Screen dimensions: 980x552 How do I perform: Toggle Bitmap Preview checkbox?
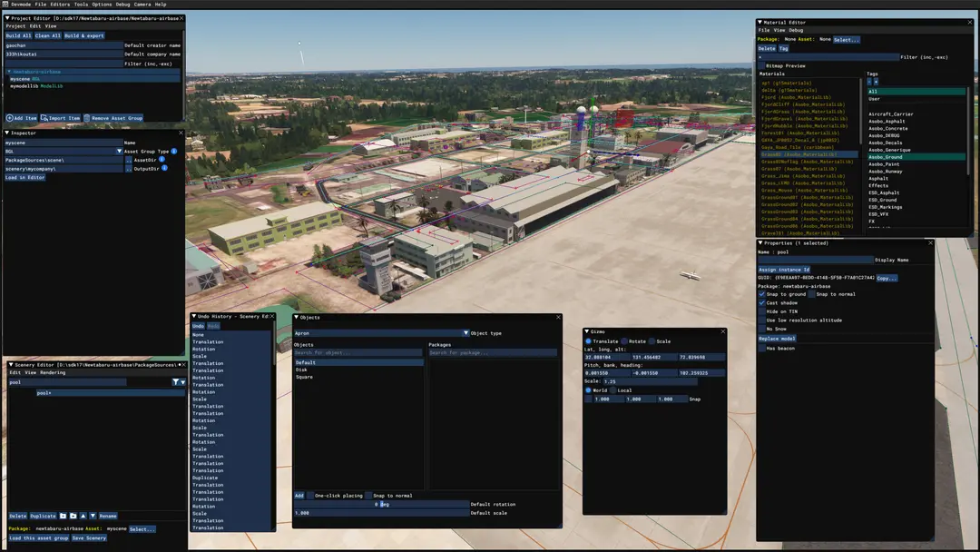click(x=761, y=65)
